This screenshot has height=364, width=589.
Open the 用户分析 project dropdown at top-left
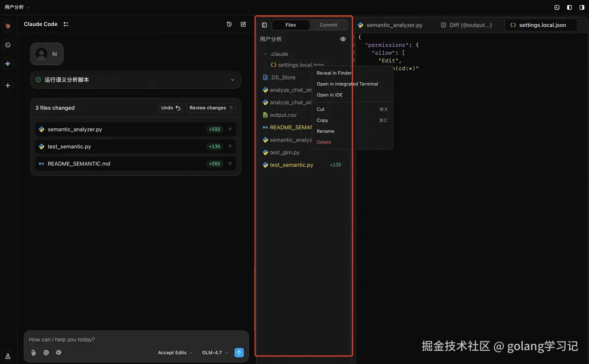tap(17, 7)
